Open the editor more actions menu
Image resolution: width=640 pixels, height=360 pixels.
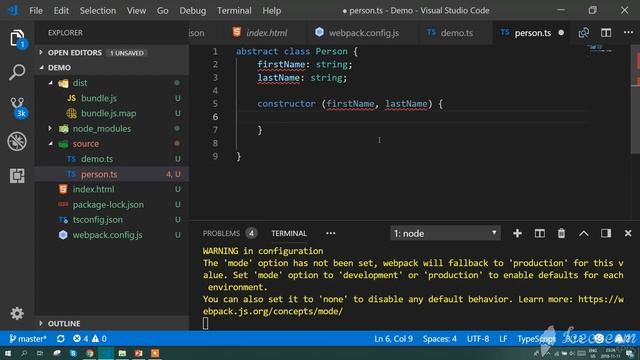[x=629, y=33]
